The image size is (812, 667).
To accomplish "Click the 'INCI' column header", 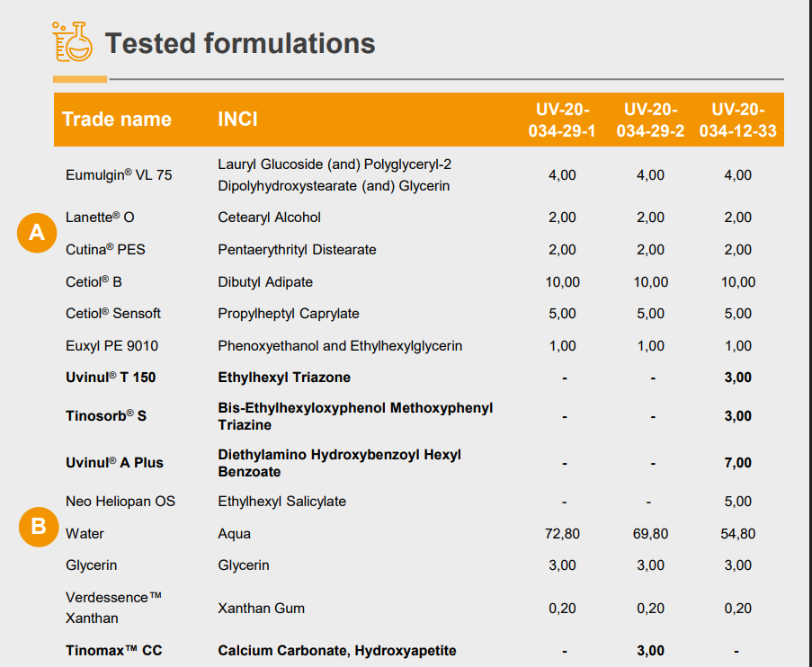I will click(x=237, y=119).
